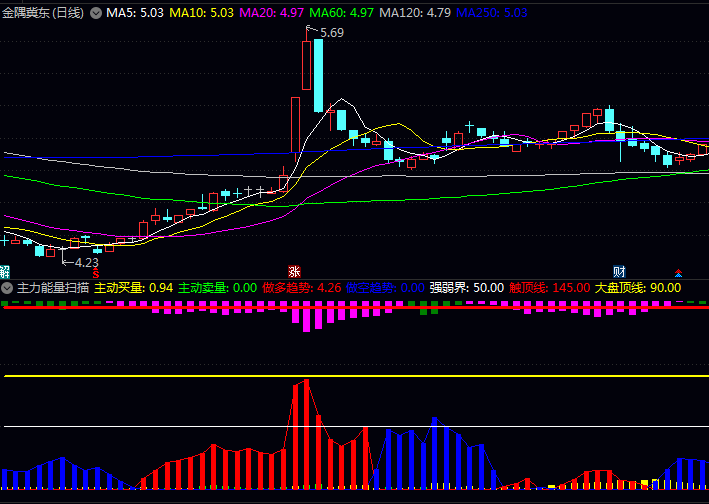
Task: Click the 做空趋势: 0.00 value
Action: click(385, 287)
